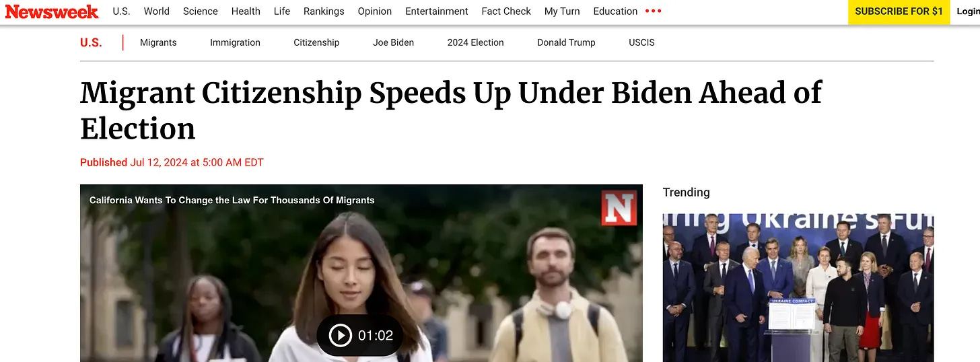Image resolution: width=980 pixels, height=362 pixels.
Task: Open the 2024 Election topic
Action: [475, 42]
